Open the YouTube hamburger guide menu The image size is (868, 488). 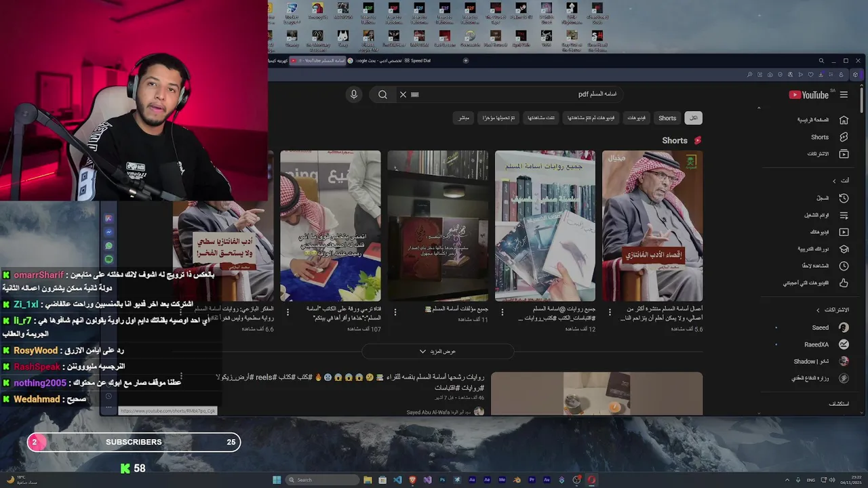844,95
